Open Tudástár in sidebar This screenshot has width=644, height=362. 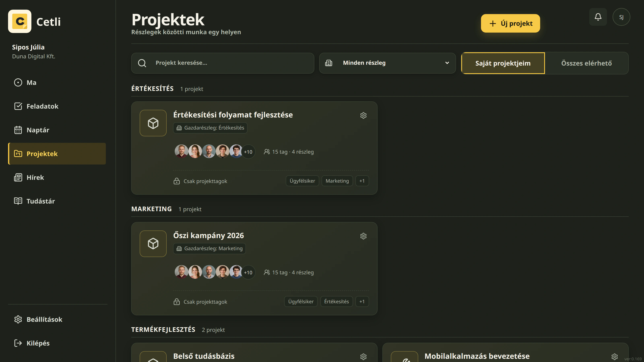(x=57, y=201)
